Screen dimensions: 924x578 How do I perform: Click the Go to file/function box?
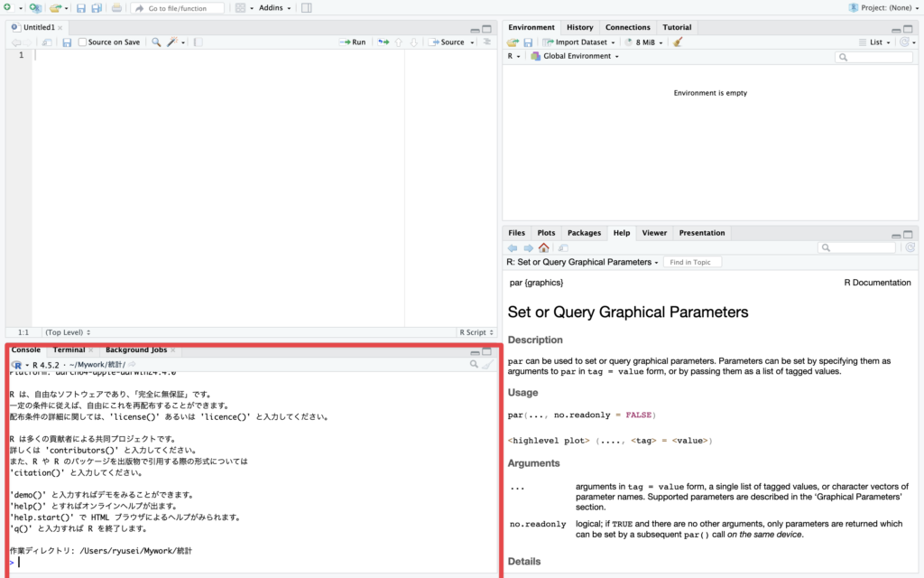tap(178, 8)
